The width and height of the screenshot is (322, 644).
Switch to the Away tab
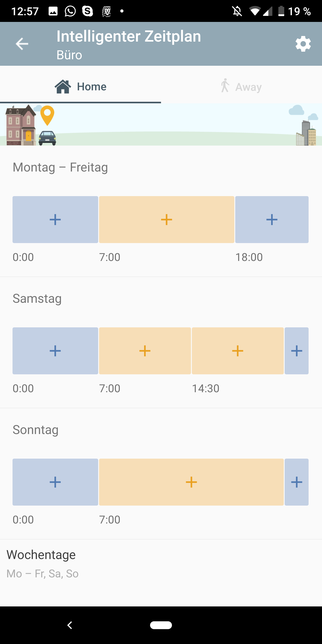(x=241, y=87)
